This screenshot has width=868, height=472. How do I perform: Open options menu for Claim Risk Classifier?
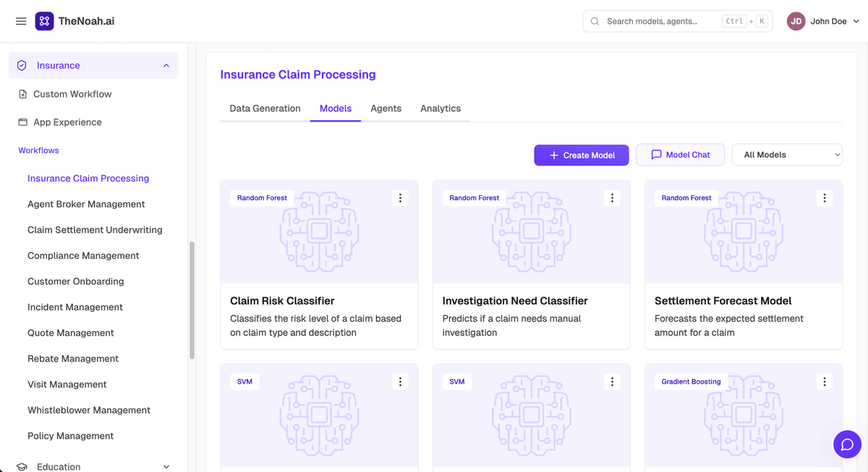coord(400,198)
